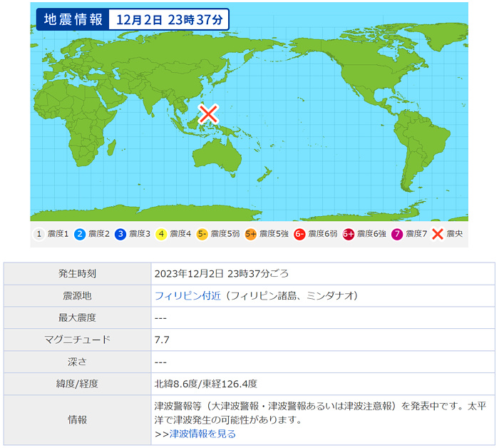Click the 発生時刻 row label
Image resolution: width=499 pixels, height=448 pixels.
[x=77, y=274]
